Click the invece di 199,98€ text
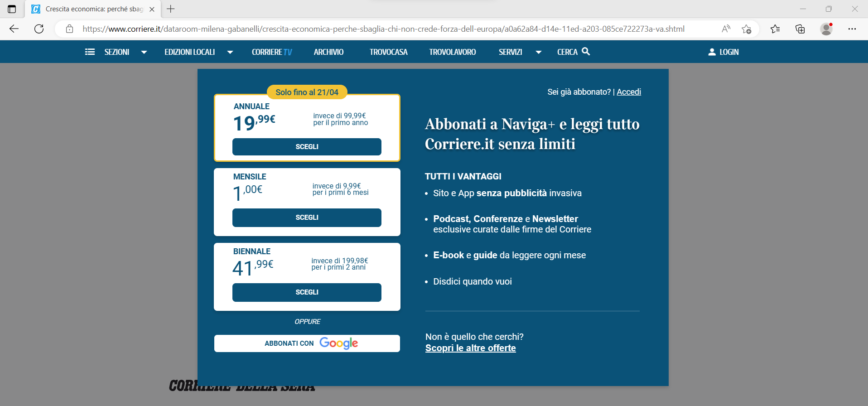868x406 pixels. click(x=340, y=261)
